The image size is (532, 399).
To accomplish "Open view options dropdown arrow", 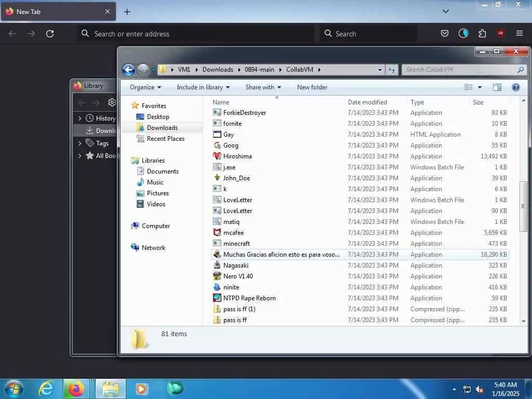I will [x=480, y=87].
